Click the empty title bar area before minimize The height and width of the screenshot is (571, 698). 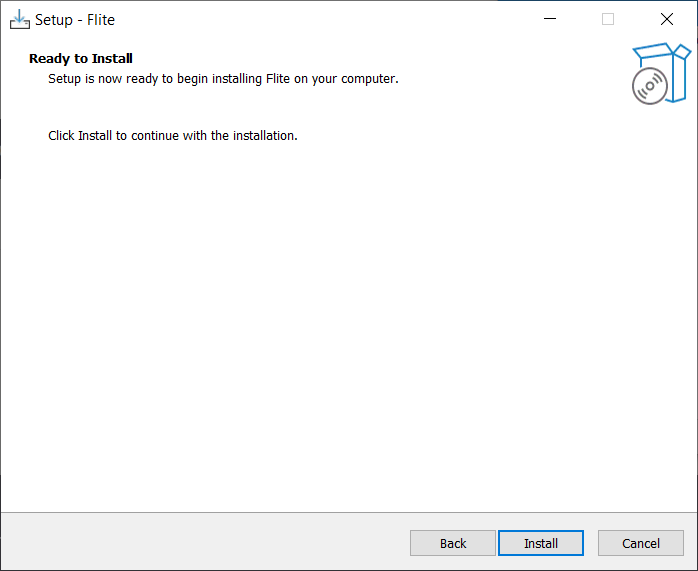tap(320, 19)
